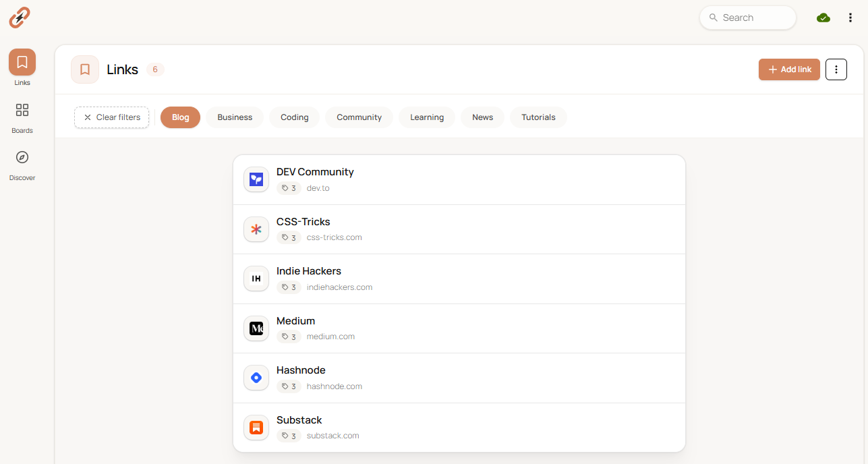Click the DEV Community favicon
The width and height of the screenshot is (868, 464).
pos(256,179)
